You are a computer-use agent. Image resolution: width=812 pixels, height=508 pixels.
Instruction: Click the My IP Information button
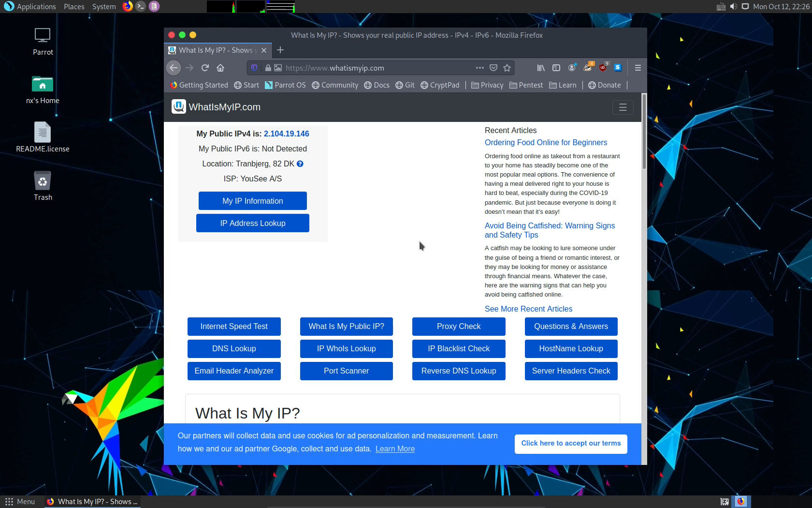253,201
